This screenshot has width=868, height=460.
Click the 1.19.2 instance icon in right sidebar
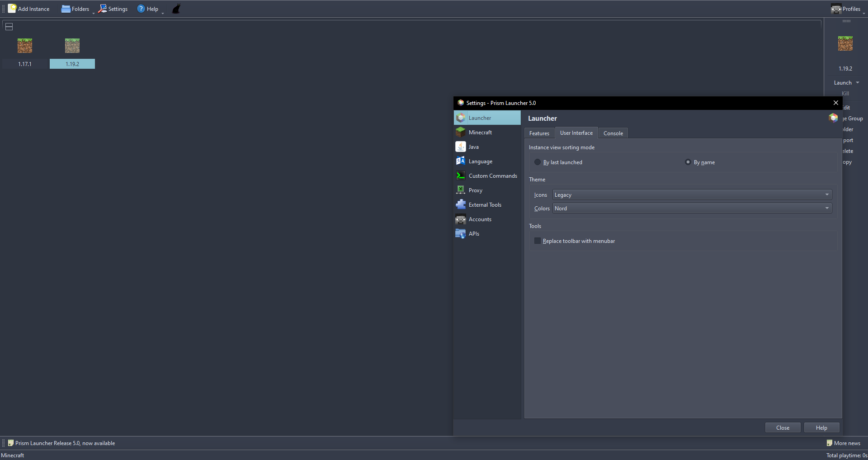point(845,43)
